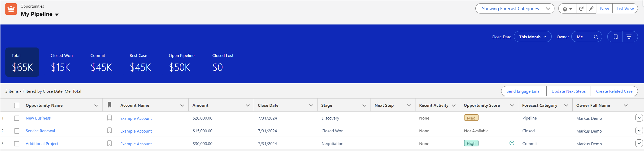Open row actions menu for Service Renewal
The width and height of the screenshot is (644, 151).
(639, 130)
